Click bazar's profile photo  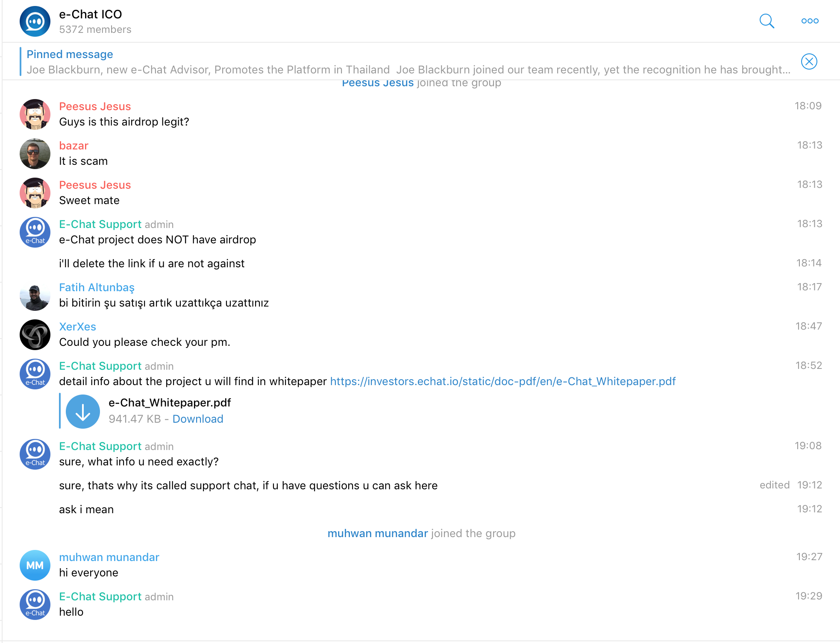point(35,154)
